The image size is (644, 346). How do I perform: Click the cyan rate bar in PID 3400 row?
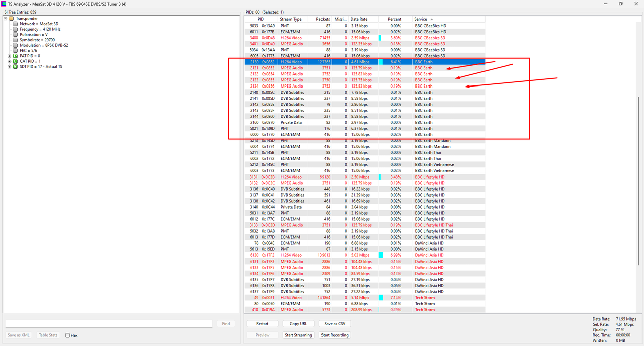click(380, 38)
